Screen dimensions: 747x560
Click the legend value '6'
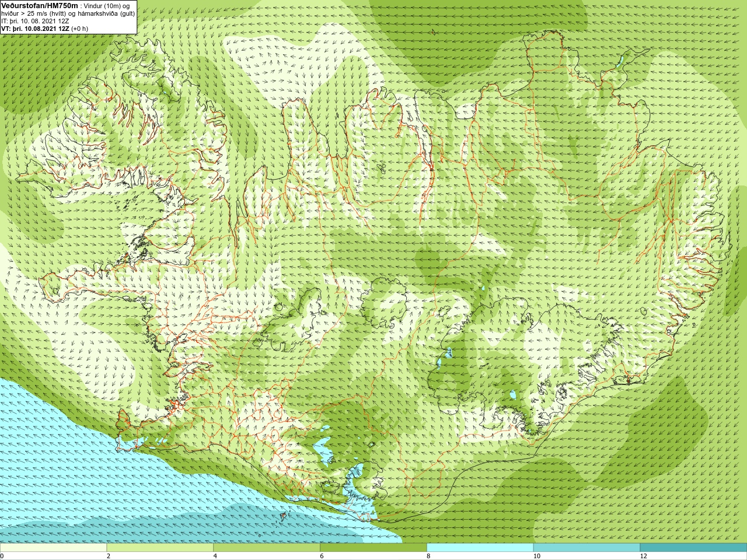(x=322, y=556)
